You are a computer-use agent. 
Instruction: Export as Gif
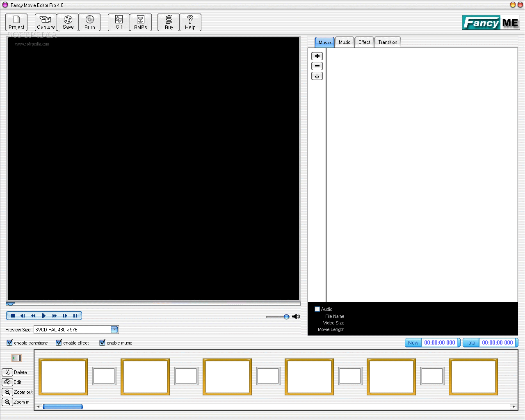(119, 22)
